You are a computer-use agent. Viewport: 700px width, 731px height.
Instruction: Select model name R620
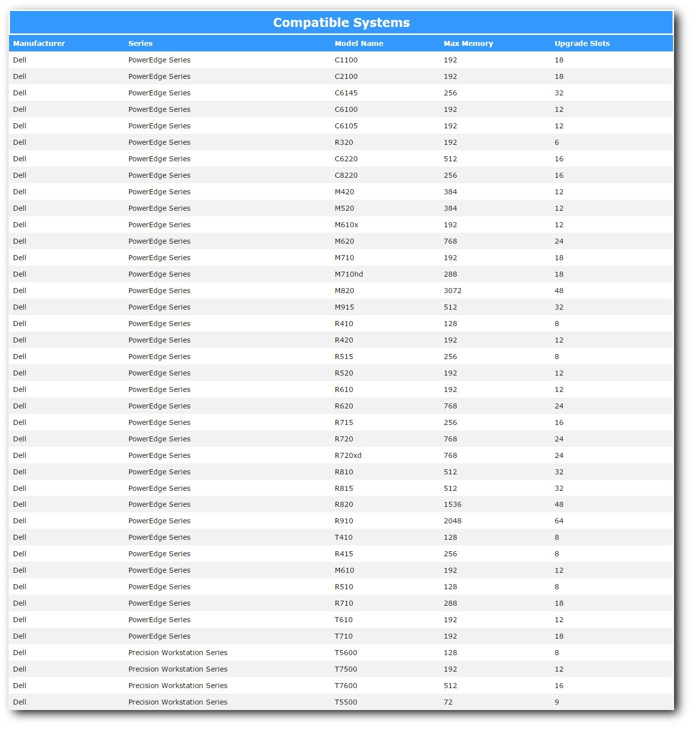pos(344,406)
